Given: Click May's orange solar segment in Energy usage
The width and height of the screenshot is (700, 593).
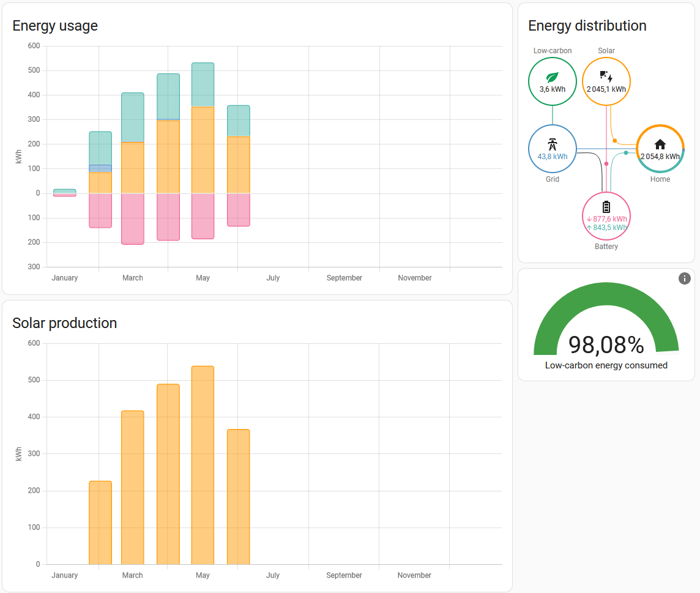Looking at the screenshot, I should 203,150.
